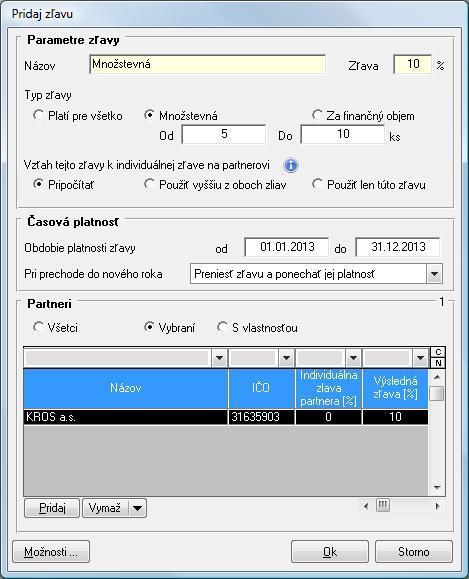Click the Zľava percentage field
Viewport: 469px width, 579px height.
[412, 64]
